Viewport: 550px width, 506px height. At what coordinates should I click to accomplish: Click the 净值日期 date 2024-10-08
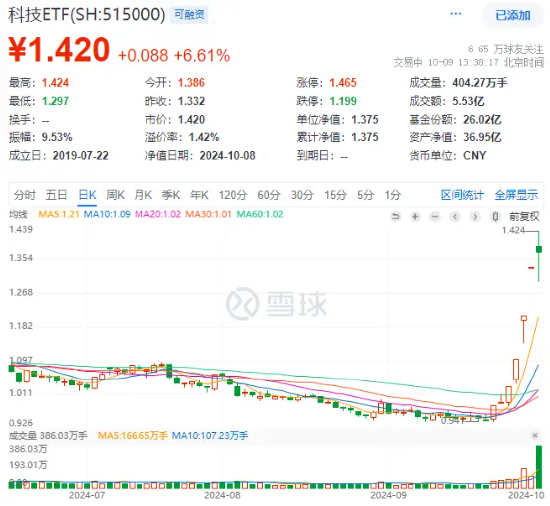coord(228,155)
